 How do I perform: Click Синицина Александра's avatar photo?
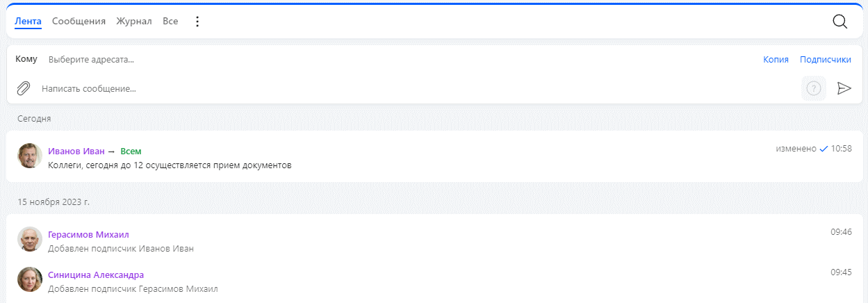coord(30,279)
